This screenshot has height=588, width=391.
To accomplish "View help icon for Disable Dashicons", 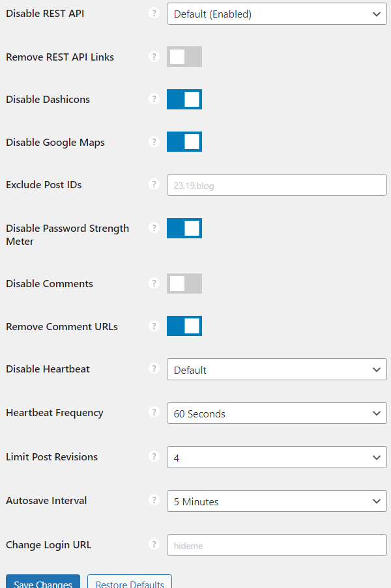I will [154, 99].
